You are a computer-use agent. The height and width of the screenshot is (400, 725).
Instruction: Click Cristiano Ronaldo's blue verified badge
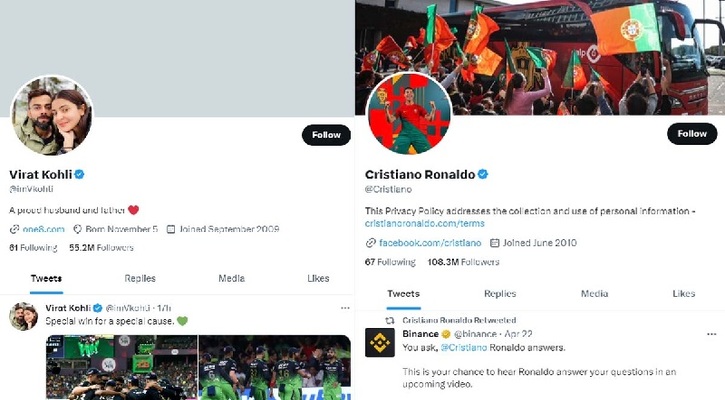pos(483,174)
